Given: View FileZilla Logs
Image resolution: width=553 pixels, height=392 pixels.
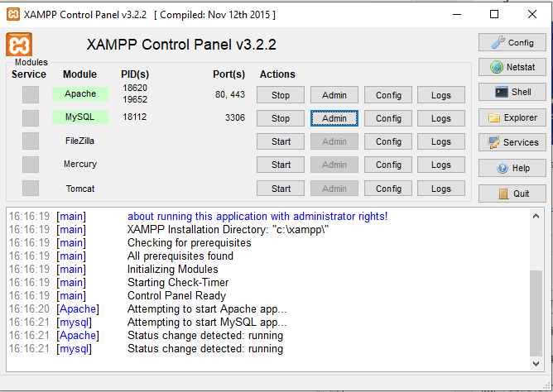Looking at the screenshot, I should 441,141.
